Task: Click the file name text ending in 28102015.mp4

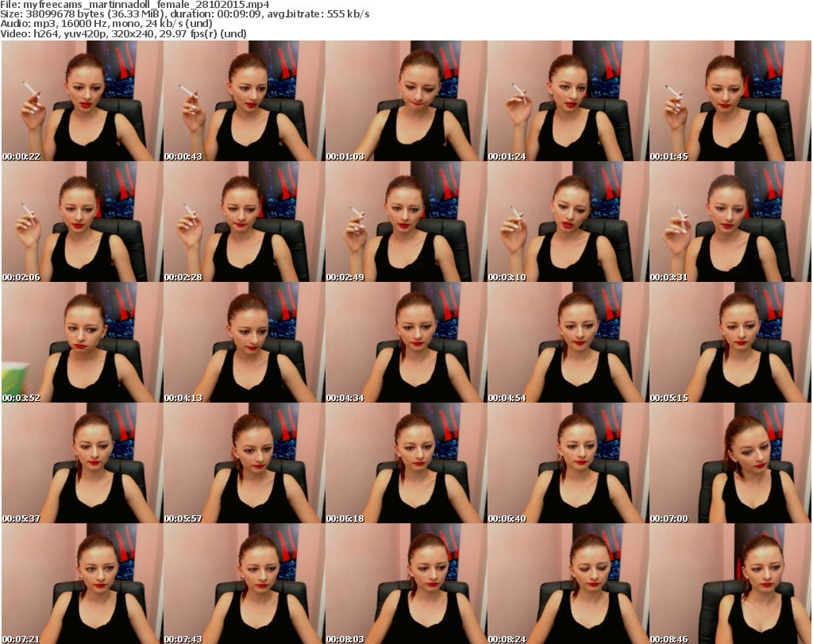Action: click(146, 5)
